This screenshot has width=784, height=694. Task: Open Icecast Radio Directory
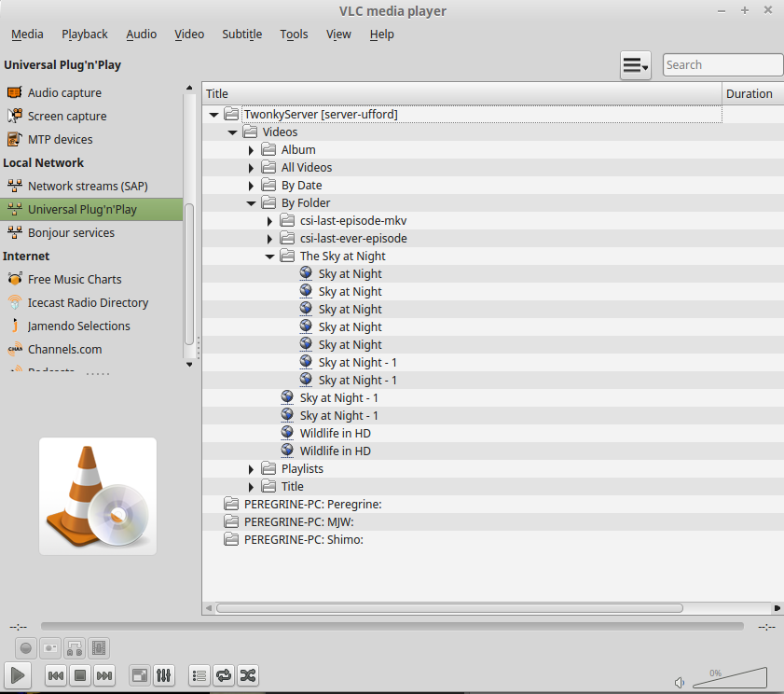(x=92, y=303)
